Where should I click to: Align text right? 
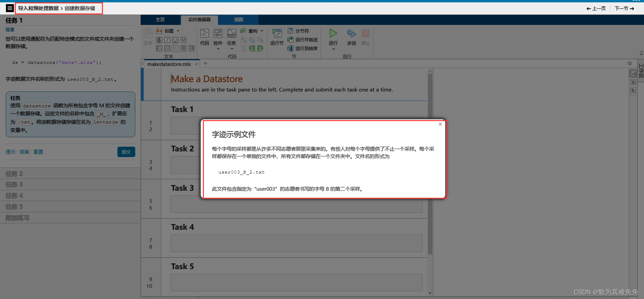point(191,48)
